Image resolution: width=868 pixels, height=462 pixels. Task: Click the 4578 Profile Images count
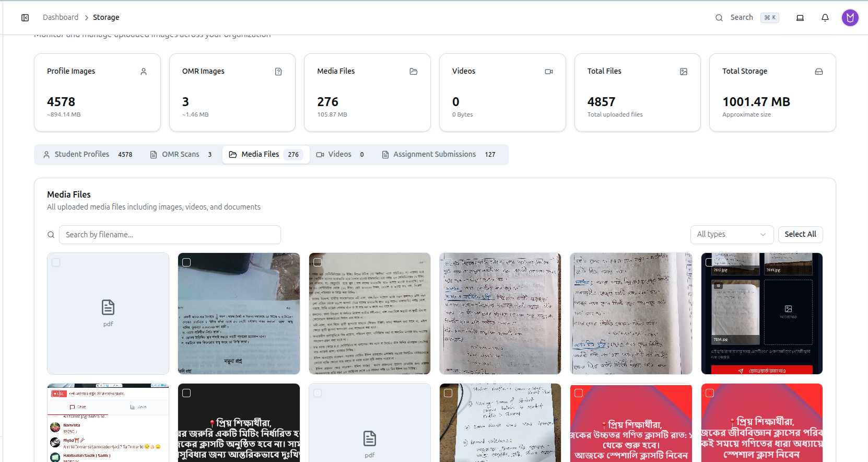click(x=61, y=102)
